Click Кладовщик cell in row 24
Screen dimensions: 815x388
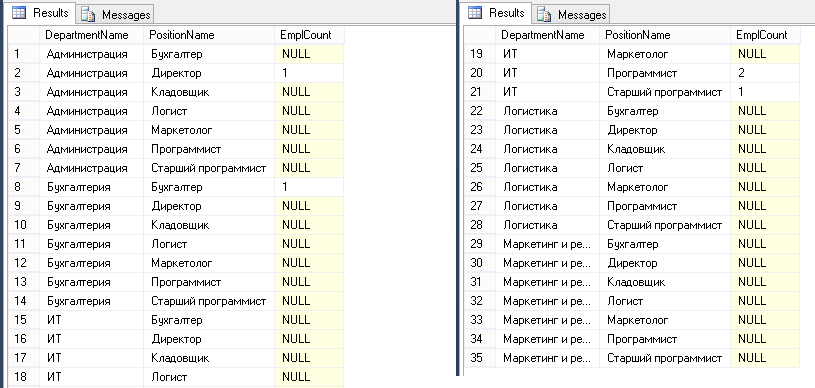coord(665,149)
